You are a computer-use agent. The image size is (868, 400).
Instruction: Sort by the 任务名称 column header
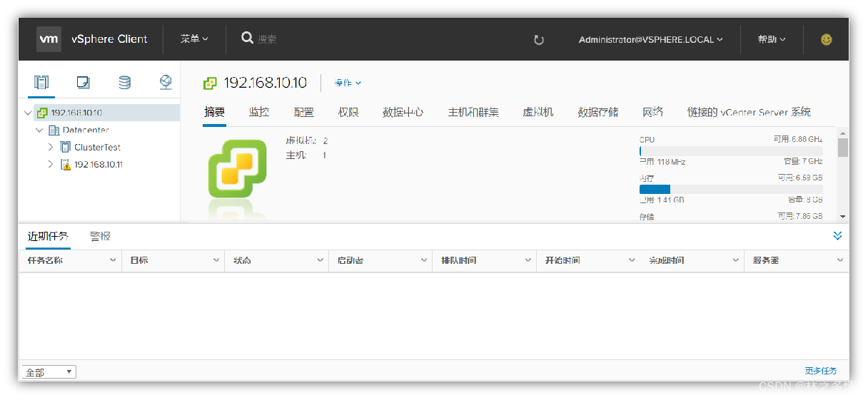click(45, 260)
